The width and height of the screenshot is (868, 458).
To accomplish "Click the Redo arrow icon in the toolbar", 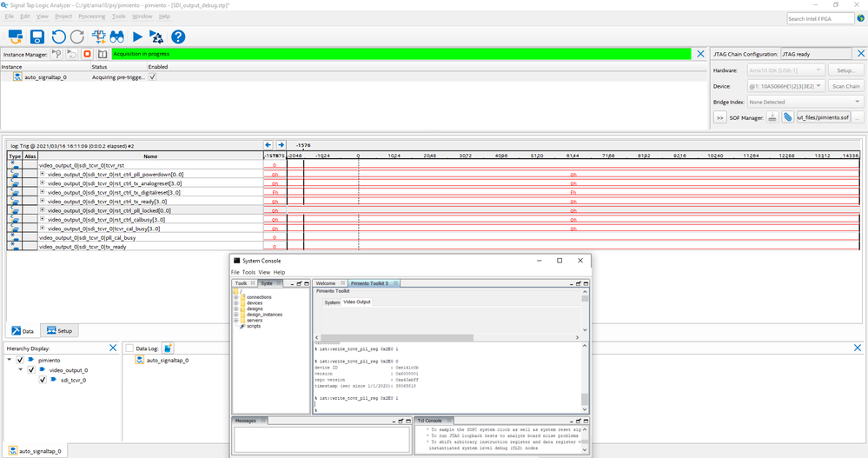I will click(78, 37).
